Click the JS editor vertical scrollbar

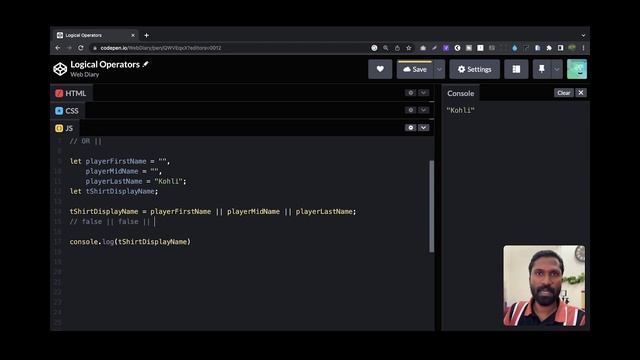point(431,206)
